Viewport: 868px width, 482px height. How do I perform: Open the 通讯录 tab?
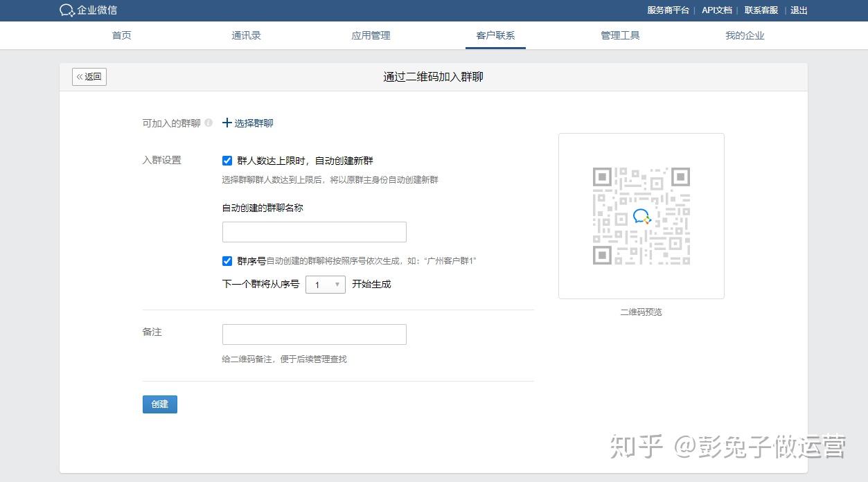point(247,35)
